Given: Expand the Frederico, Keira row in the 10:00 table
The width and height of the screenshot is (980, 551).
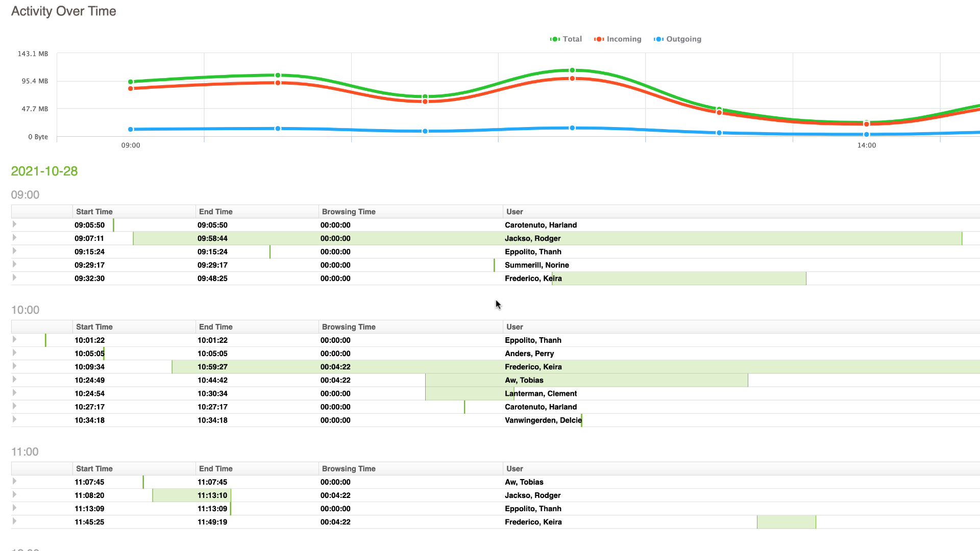Looking at the screenshot, I should [x=14, y=366].
